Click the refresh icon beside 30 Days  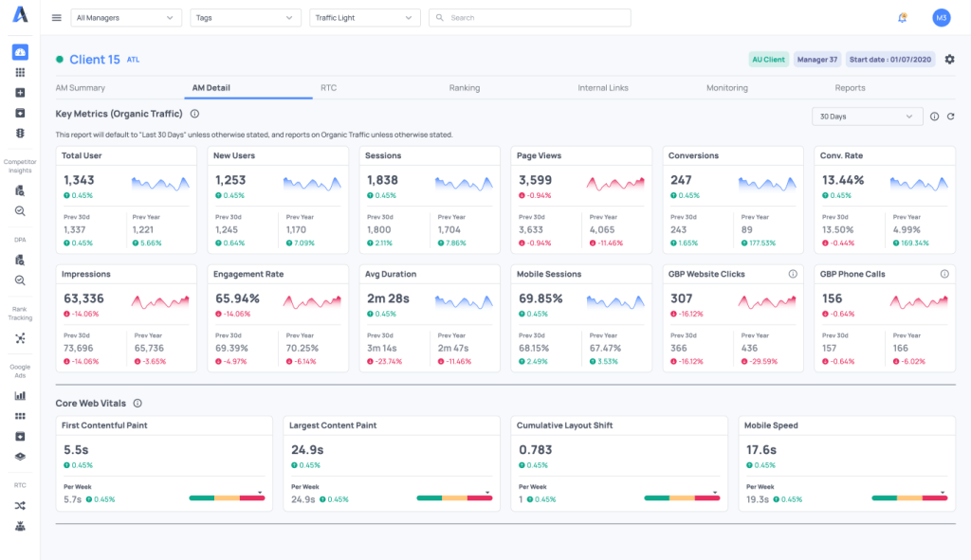pos(950,117)
